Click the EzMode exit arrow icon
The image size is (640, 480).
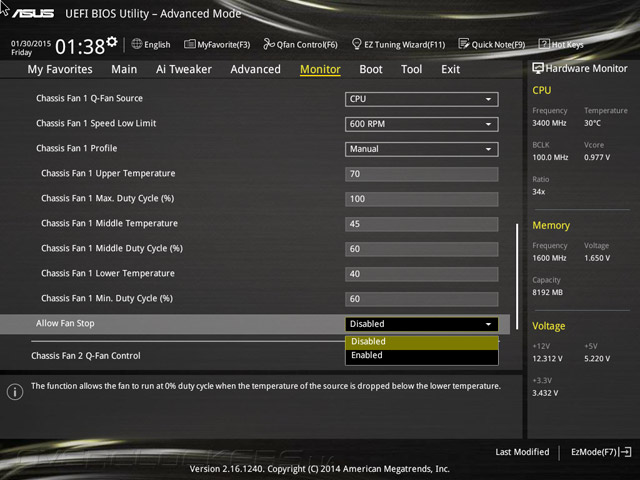625,452
